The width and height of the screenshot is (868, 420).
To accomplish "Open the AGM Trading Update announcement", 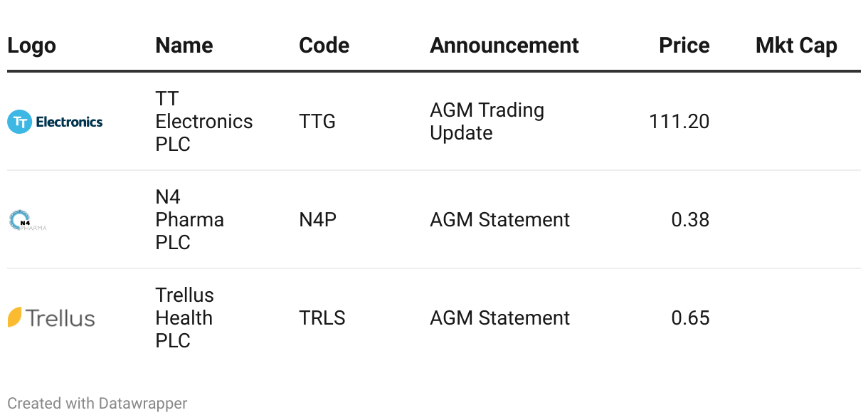I will (487, 122).
